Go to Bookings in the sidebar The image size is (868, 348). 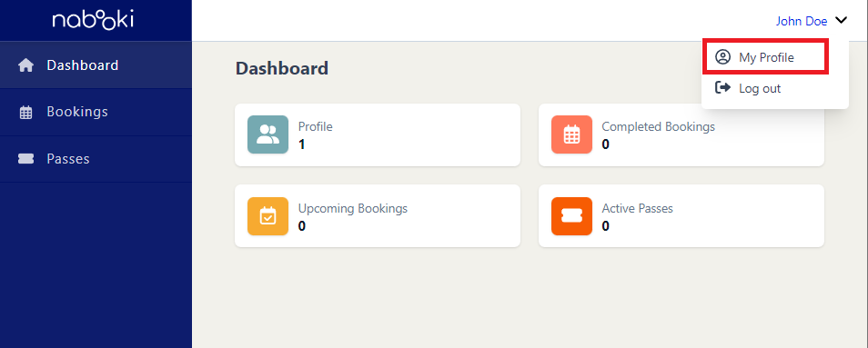coord(96,112)
